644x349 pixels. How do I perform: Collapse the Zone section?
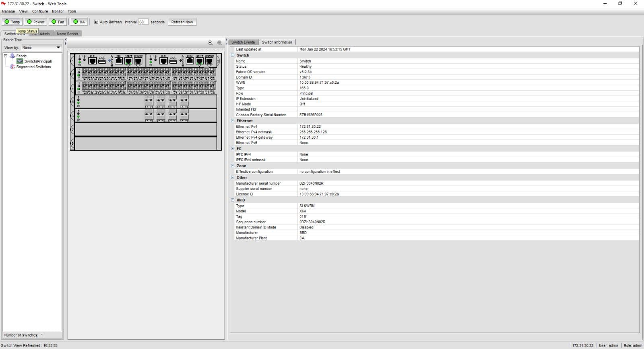point(233,166)
